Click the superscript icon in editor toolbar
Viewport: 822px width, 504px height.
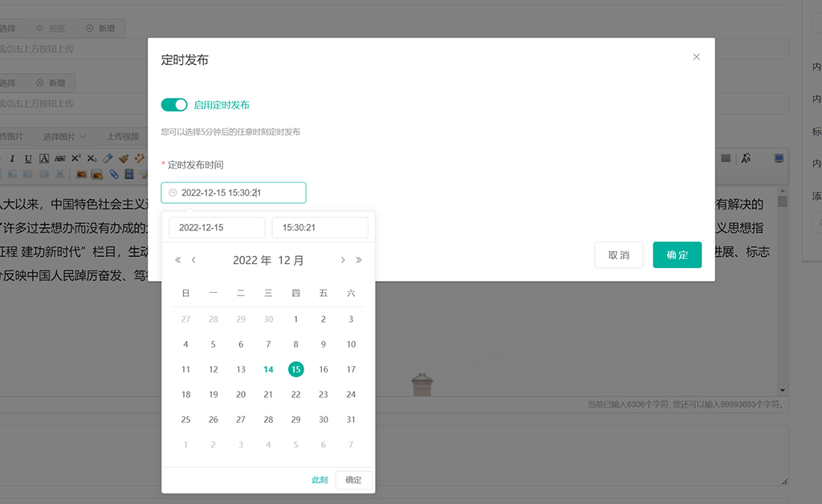click(76, 158)
